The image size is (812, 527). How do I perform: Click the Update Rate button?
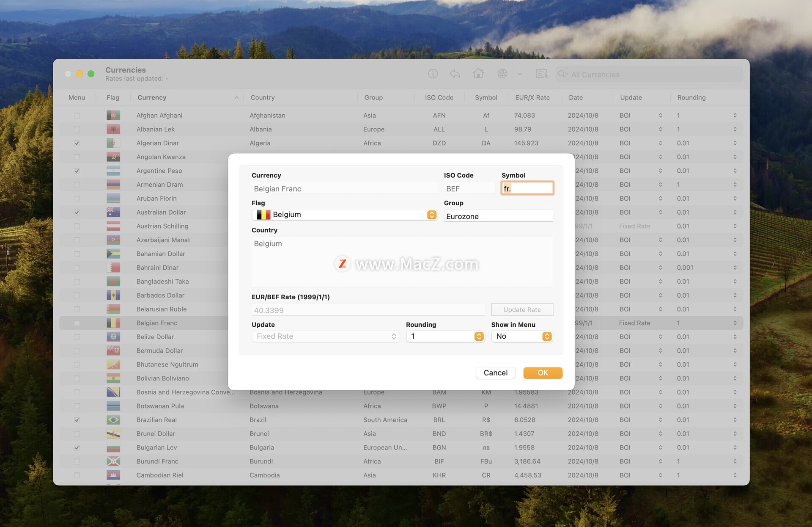(522, 309)
